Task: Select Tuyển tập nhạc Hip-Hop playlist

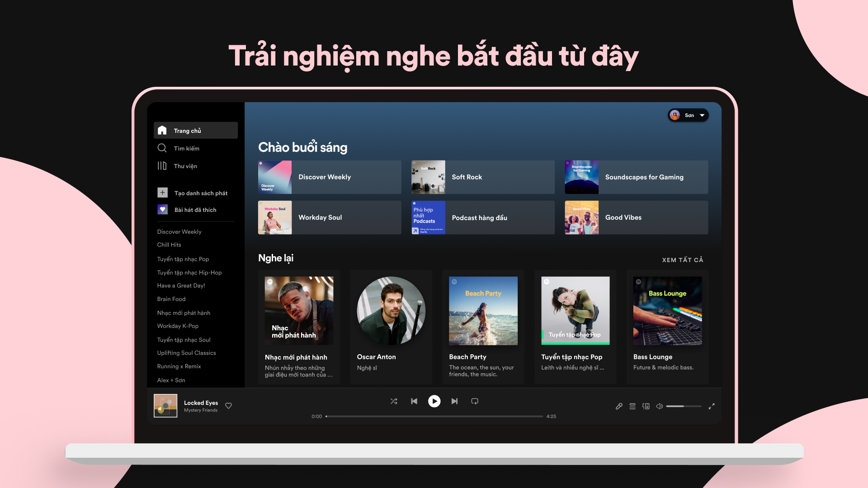Action: [189, 272]
